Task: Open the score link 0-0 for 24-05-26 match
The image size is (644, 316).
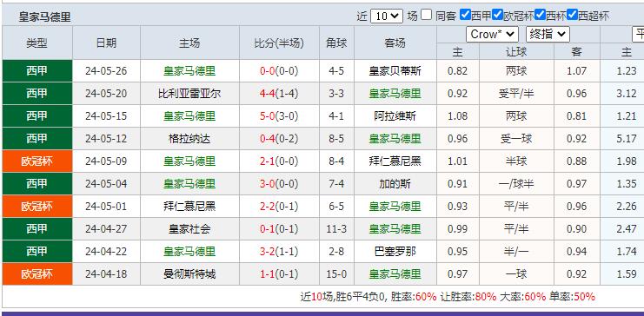Action: point(267,71)
